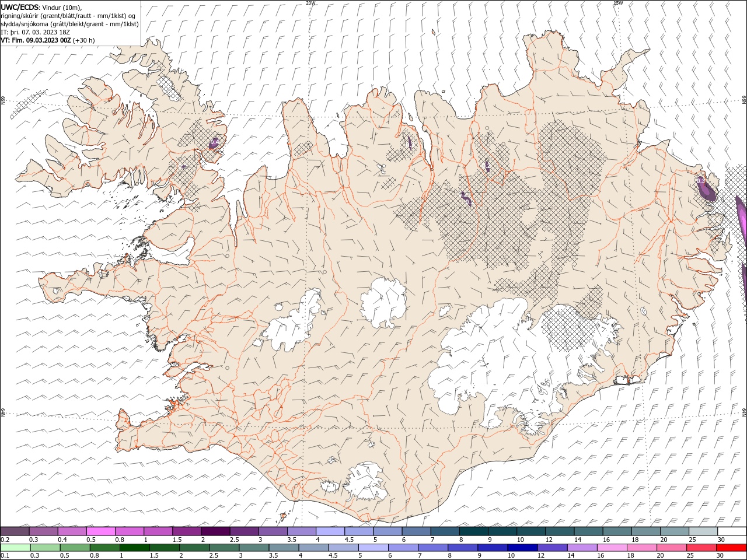Screen dimensions: 747x560
Task: Click the 'UWC/ECDS: Vindur (10m)' title text
Action: tap(41, 7)
